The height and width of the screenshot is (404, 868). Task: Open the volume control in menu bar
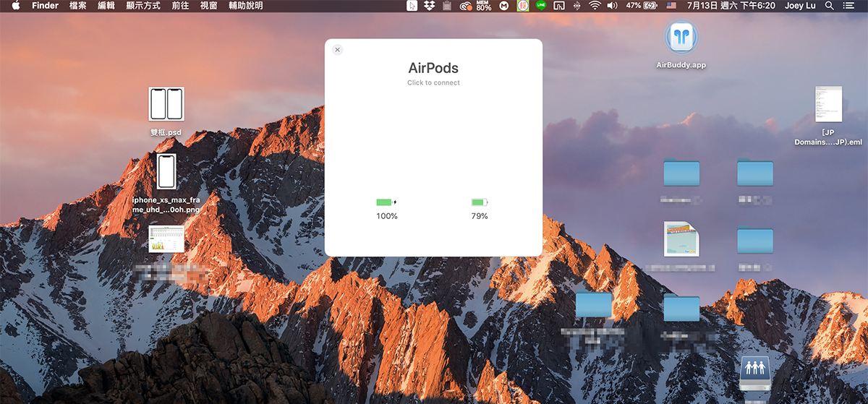tap(613, 6)
